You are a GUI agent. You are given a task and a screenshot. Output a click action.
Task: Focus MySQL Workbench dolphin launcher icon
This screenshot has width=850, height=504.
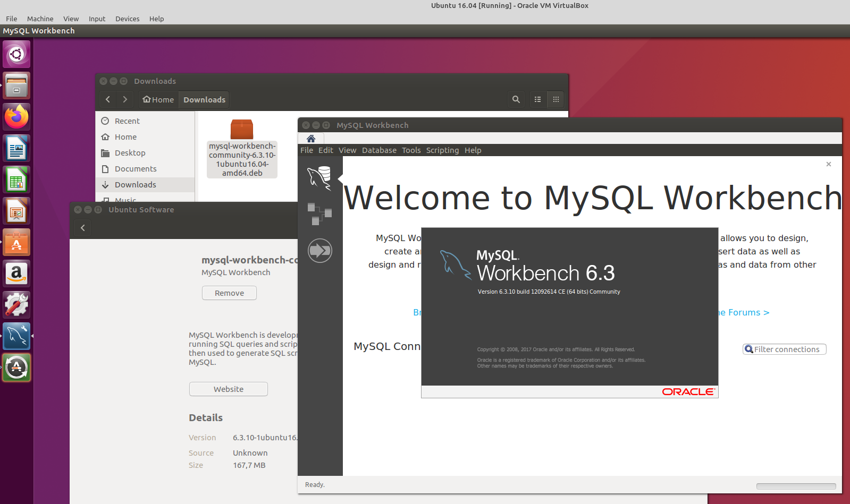click(16, 336)
